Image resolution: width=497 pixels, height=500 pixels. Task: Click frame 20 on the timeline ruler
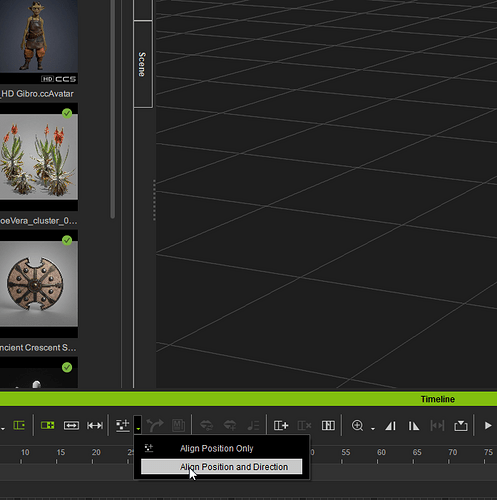(x=96, y=453)
